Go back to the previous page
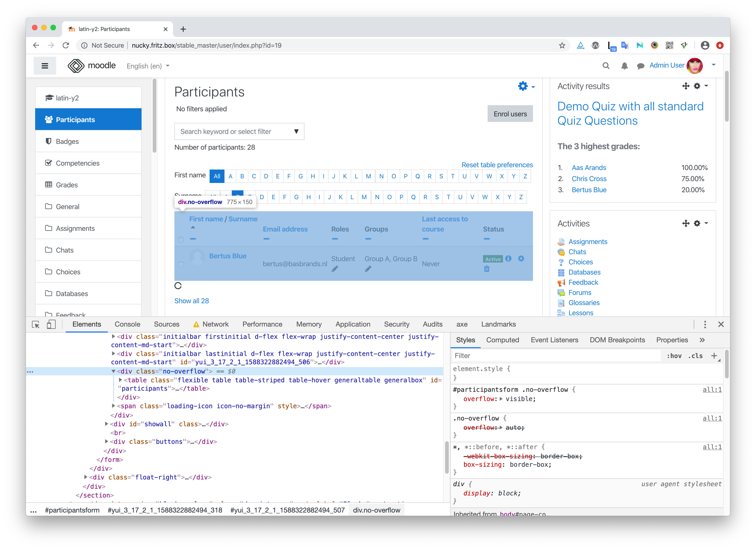Screen dimensions: 756x550 (x=36, y=45)
